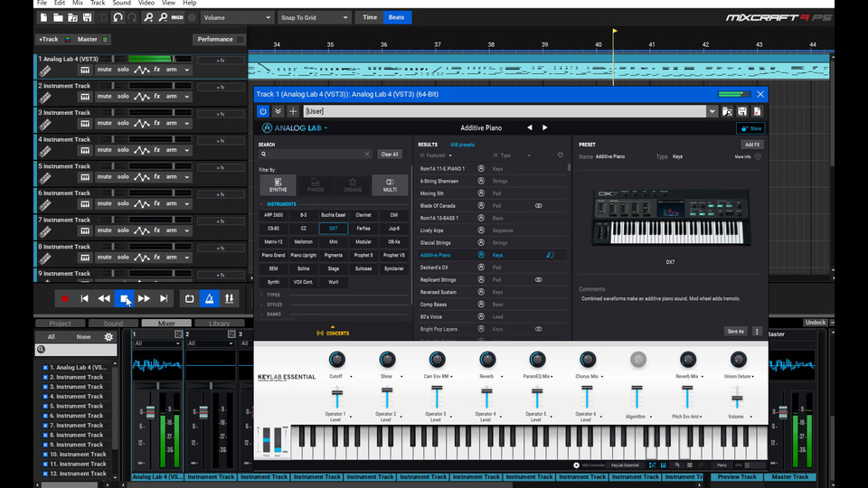Toggle the plugin power button on Analog Lab

[263, 111]
